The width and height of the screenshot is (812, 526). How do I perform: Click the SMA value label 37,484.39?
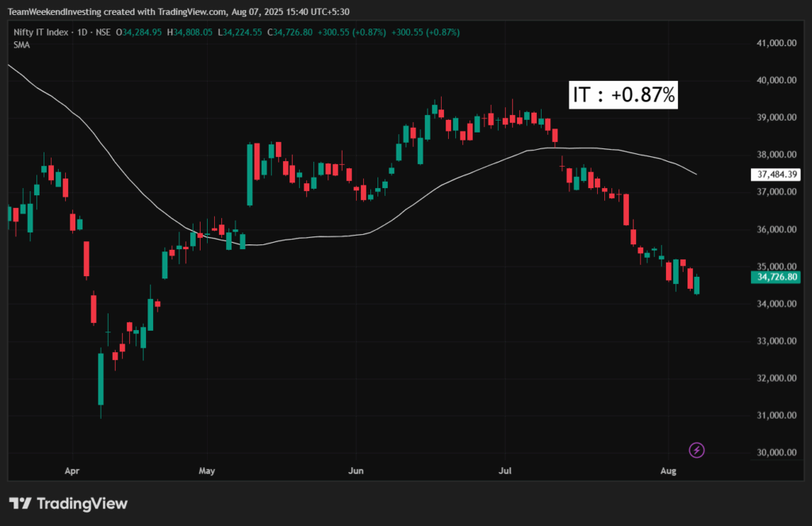776,175
